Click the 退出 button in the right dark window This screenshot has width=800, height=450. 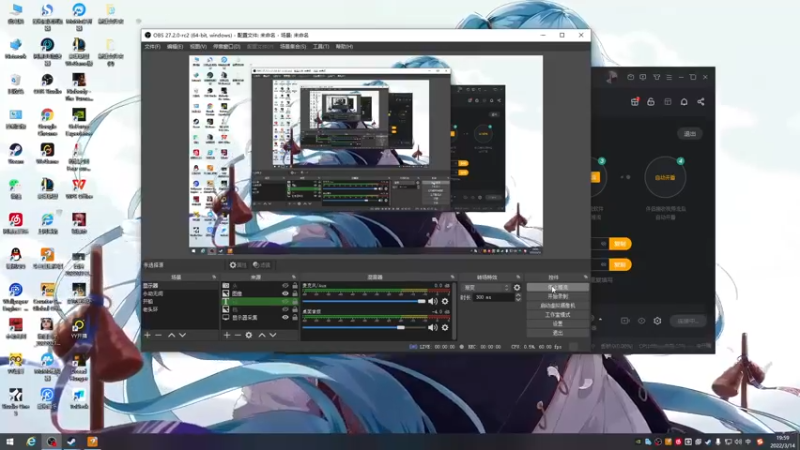690,134
